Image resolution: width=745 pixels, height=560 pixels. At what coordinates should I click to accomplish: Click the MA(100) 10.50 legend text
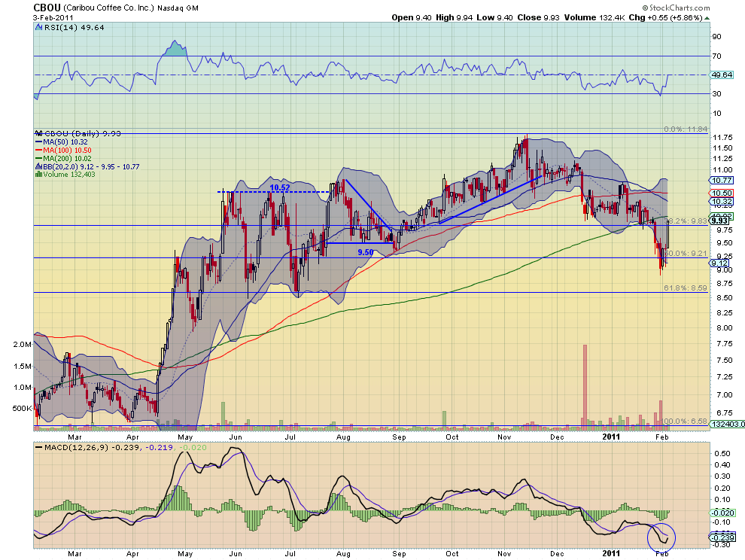click(x=67, y=151)
